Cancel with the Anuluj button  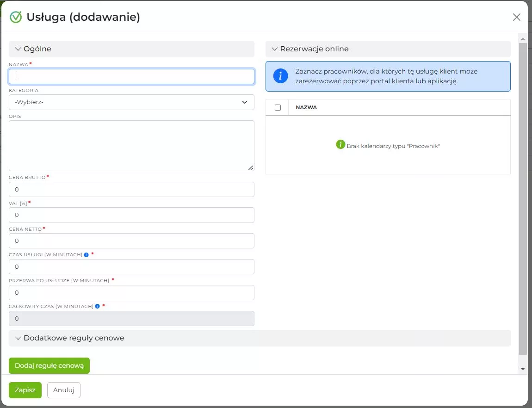[64, 390]
